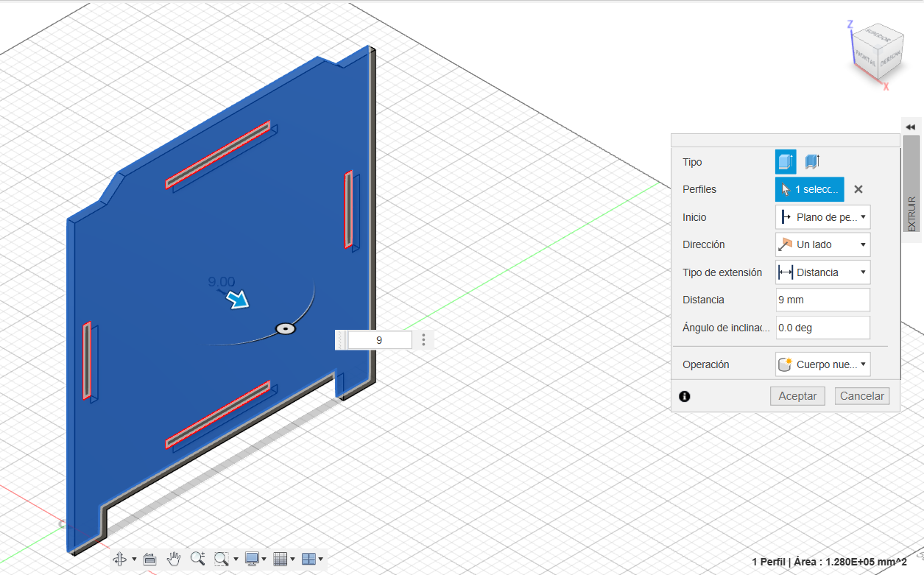Open the Viewports layout icon
The width and height of the screenshot is (924, 575).
coord(308,559)
